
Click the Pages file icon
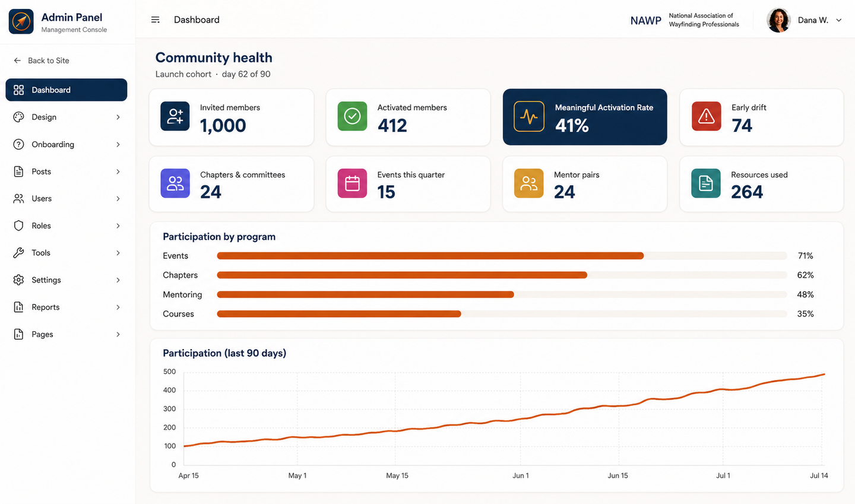18,334
